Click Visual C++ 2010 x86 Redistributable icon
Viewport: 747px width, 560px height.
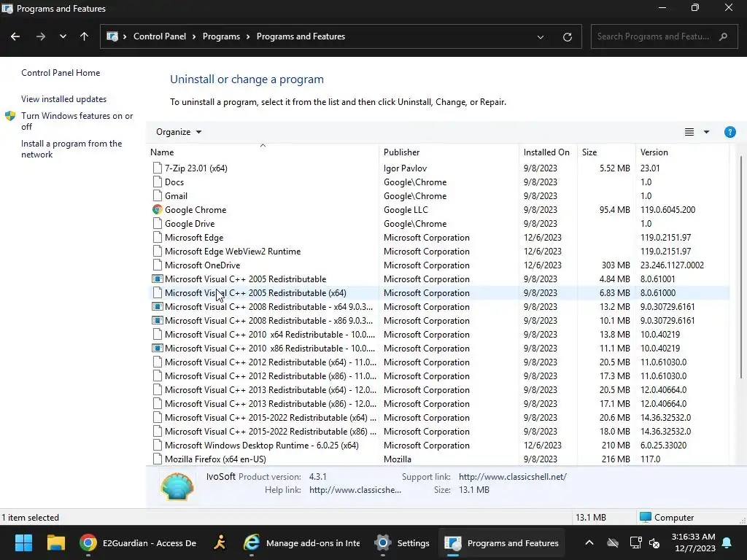158,348
